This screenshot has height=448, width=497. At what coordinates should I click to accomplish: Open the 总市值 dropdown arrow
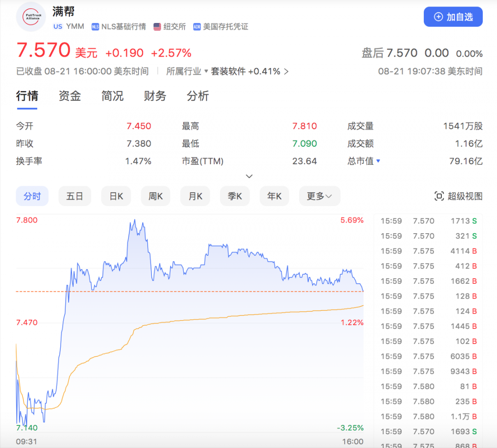click(x=379, y=161)
